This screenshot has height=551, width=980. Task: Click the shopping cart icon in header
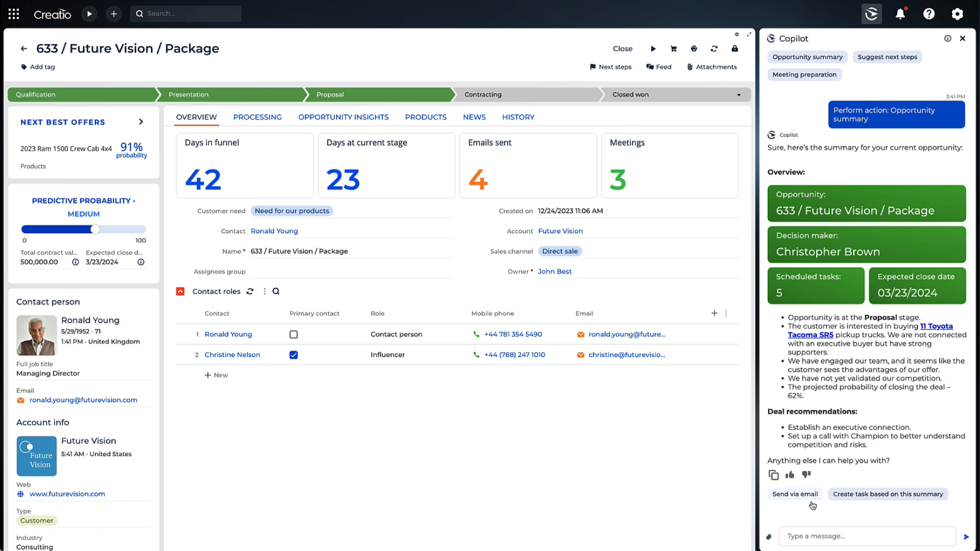click(x=673, y=48)
